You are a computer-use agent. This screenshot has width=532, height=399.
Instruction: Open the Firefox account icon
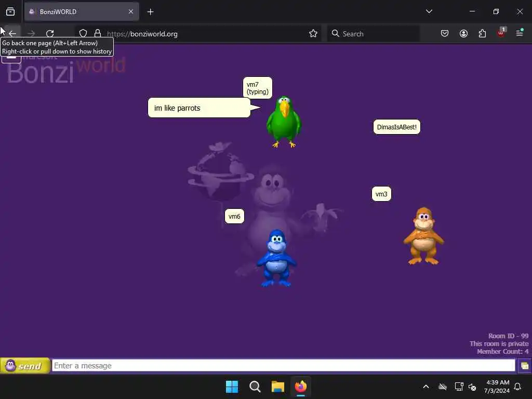[463, 34]
